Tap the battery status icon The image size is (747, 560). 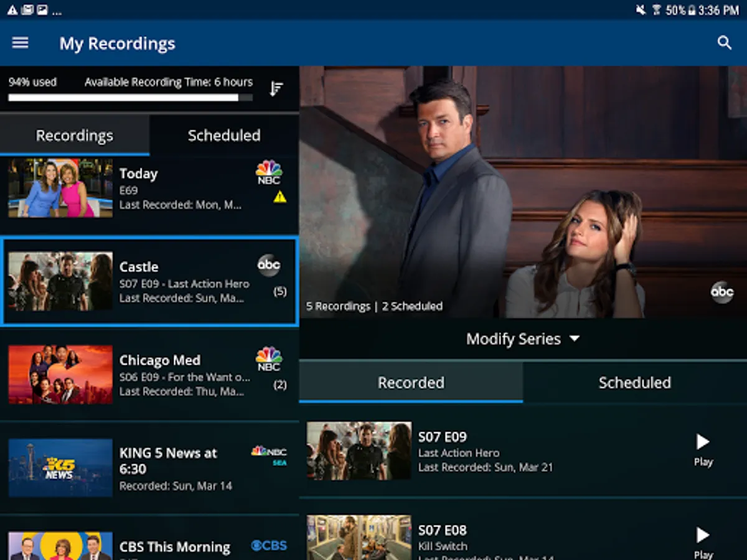(x=692, y=10)
